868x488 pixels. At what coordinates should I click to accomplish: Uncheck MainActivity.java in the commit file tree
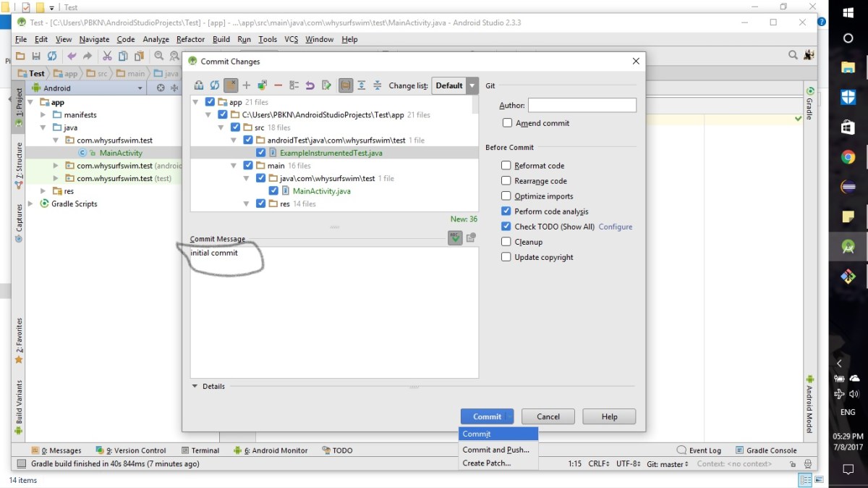pyautogui.click(x=273, y=191)
